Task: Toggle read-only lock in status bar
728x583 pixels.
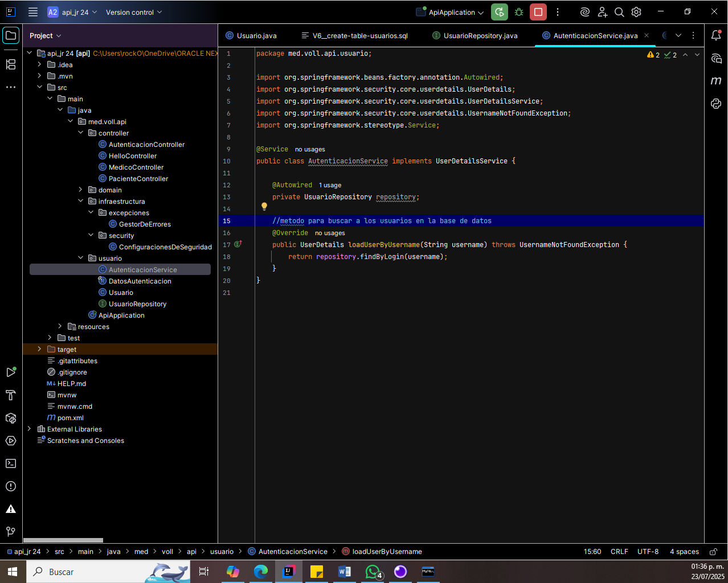Action: pyautogui.click(x=713, y=552)
